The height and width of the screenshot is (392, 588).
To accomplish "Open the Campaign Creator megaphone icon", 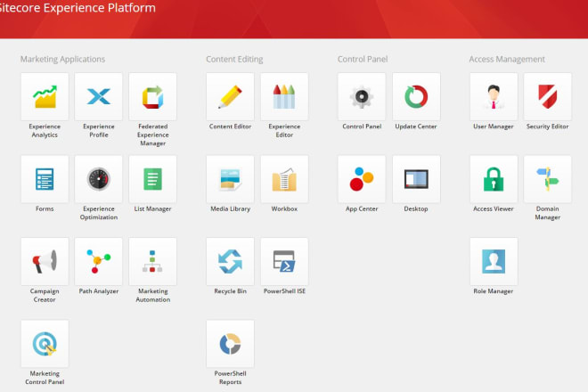I will [45, 261].
